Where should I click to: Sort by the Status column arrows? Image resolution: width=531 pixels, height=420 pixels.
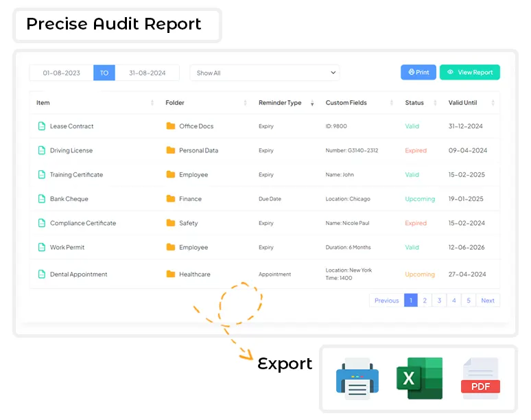(435, 103)
